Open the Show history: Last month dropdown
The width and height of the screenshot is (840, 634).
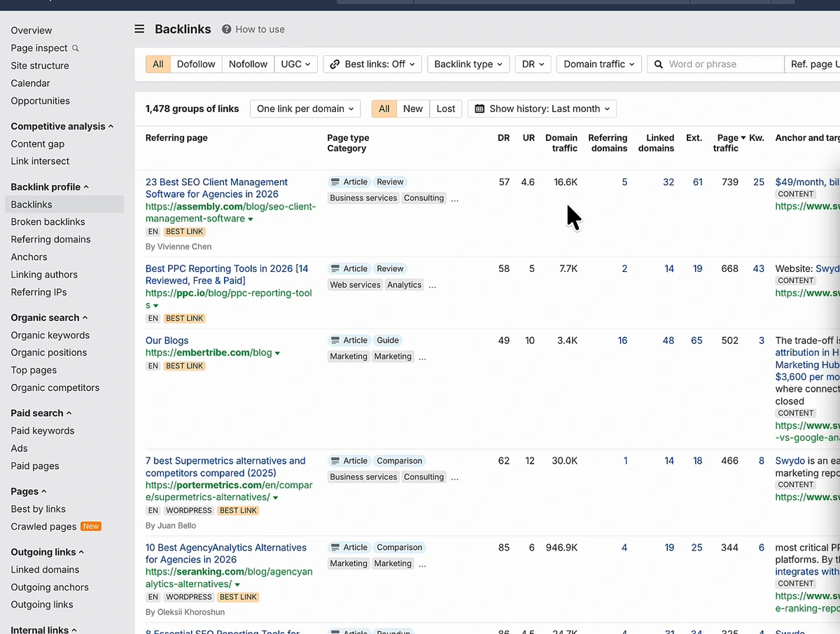pos(542,109)
